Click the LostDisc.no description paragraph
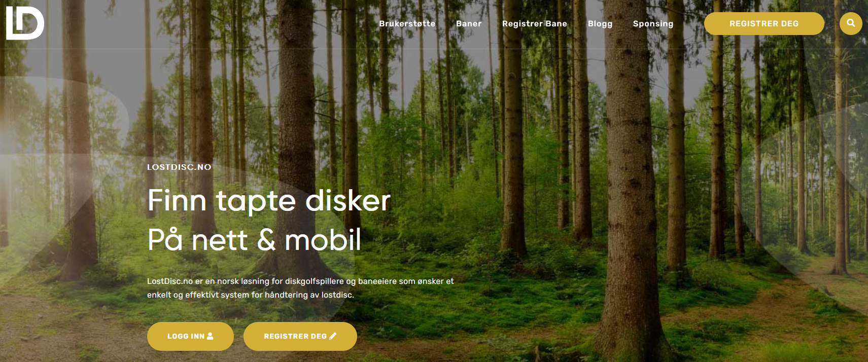868x362 pixels. [300, 288]
